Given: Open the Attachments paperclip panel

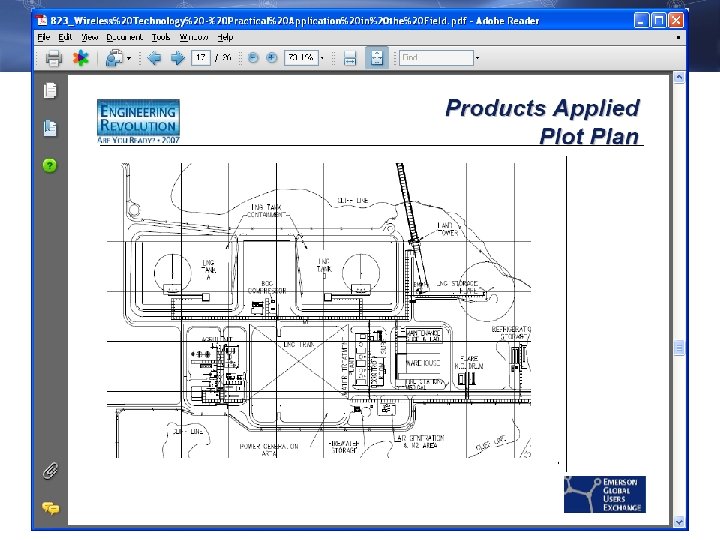Looking at the screenshot, I should (x=50, y=471).
